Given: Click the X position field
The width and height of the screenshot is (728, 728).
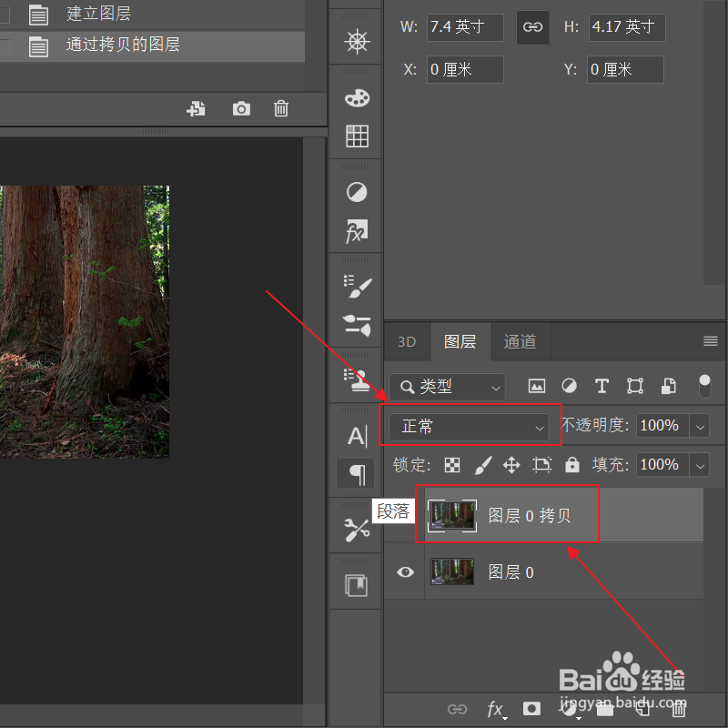Looking at the screenshot, I should (465, 70).
